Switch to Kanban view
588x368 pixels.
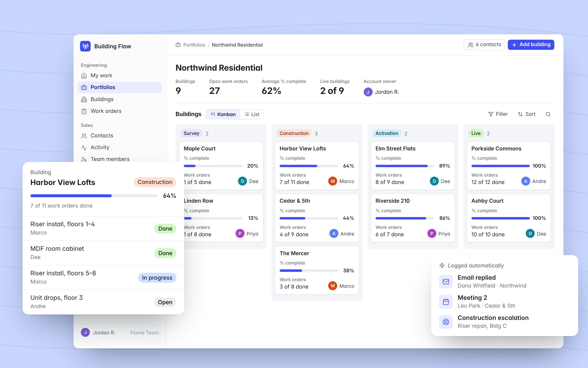pos(223,114)
